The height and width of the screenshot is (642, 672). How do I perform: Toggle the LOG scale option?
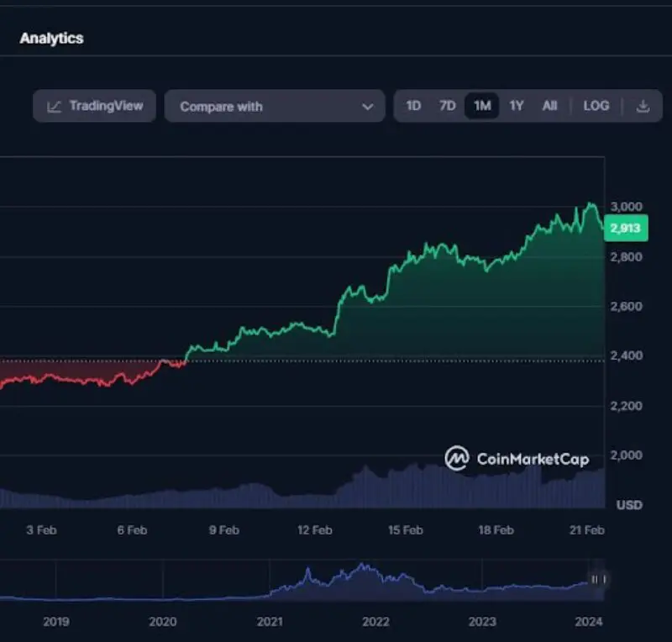(596, 106)
